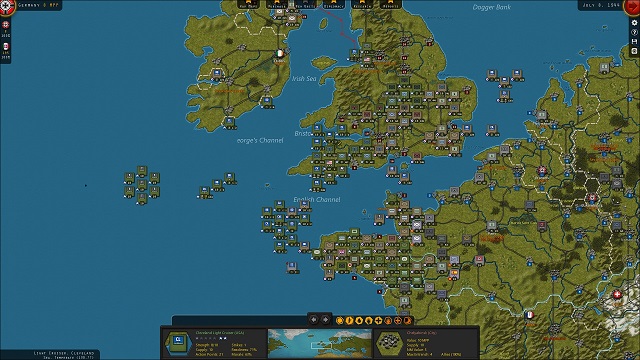Screen dimensions: 640x360
Task: Go to previous unit with left arrow
Action: point(313,320)
